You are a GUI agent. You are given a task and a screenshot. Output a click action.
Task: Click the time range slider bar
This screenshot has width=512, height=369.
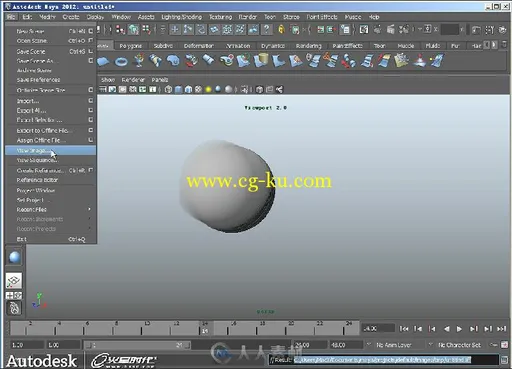click(137, 345)
